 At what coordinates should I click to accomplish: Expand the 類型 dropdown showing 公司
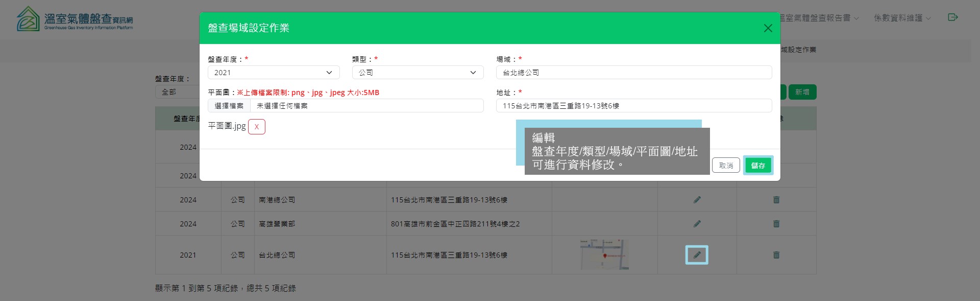[418, 73]
